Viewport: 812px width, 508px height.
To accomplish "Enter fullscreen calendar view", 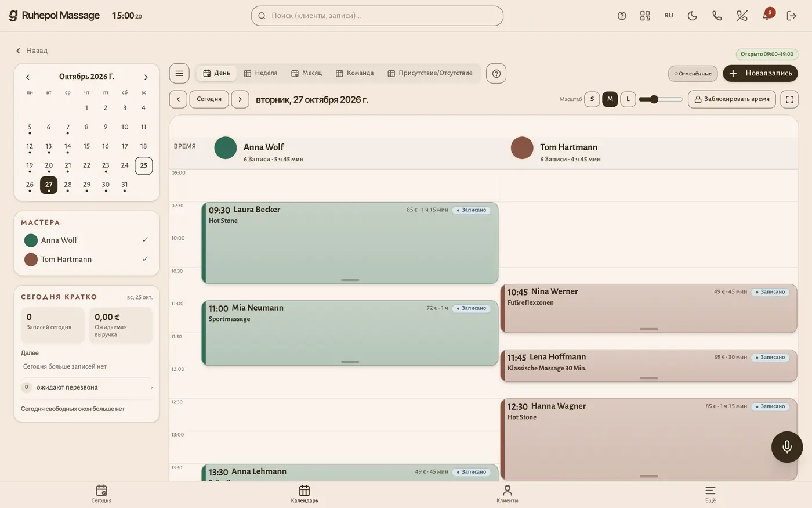I will [789, 99].
